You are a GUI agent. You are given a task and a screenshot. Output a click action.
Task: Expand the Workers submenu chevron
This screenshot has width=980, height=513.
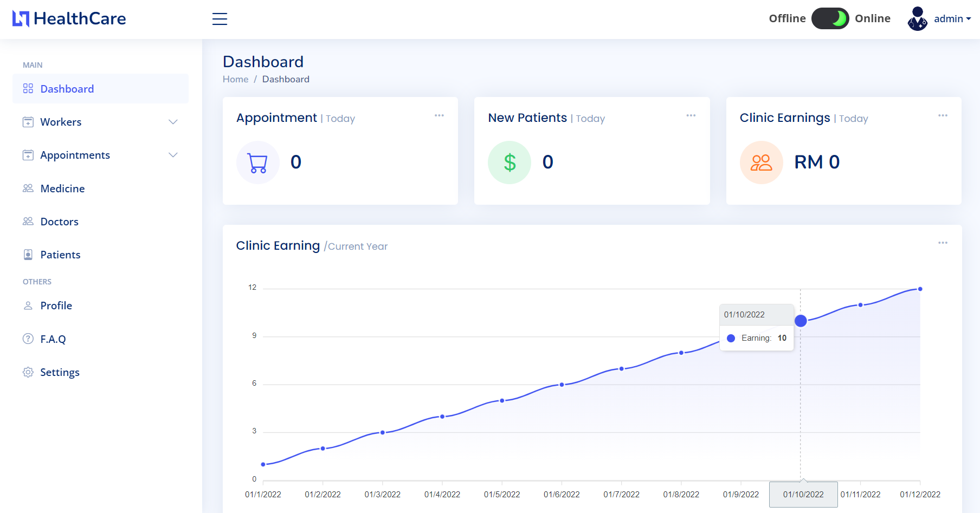pos(173,122)
